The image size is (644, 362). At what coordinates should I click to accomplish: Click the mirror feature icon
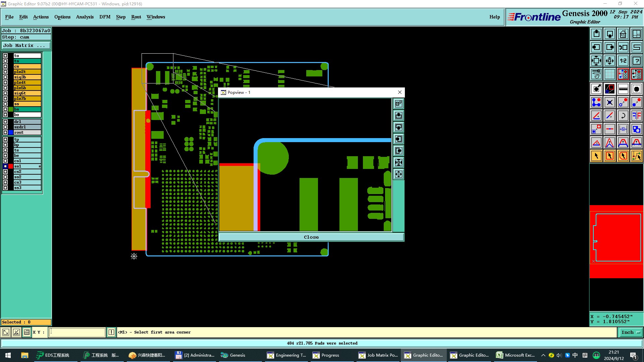[636, 116]
